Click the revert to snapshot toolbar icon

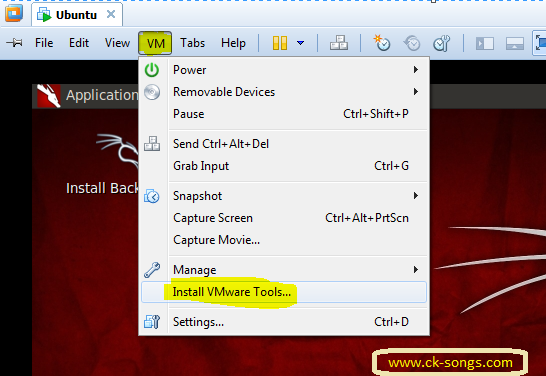point(412,43)
